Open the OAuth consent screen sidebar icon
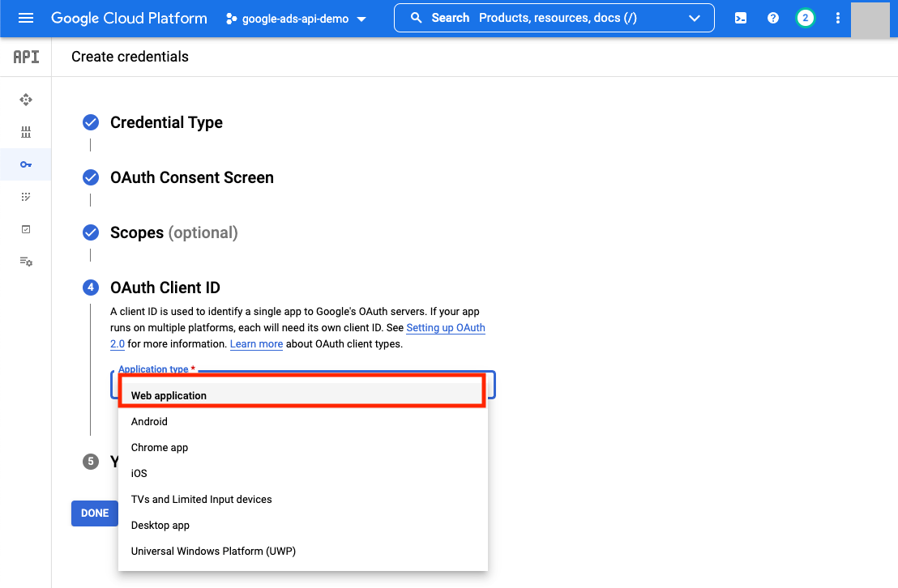The image size is (898, 588). [26, 197]
